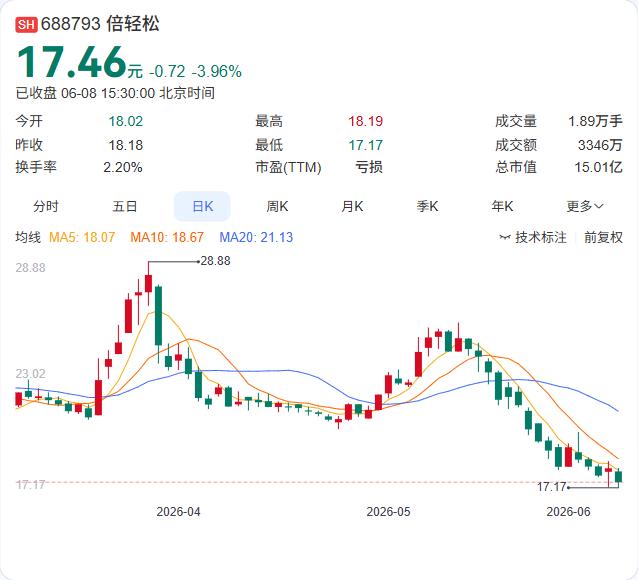Viewport: 638px width, 580px height.
Task: Click the 28.88 peak price marker on chart
Action: pyautogui.click(x=216, y=260)
